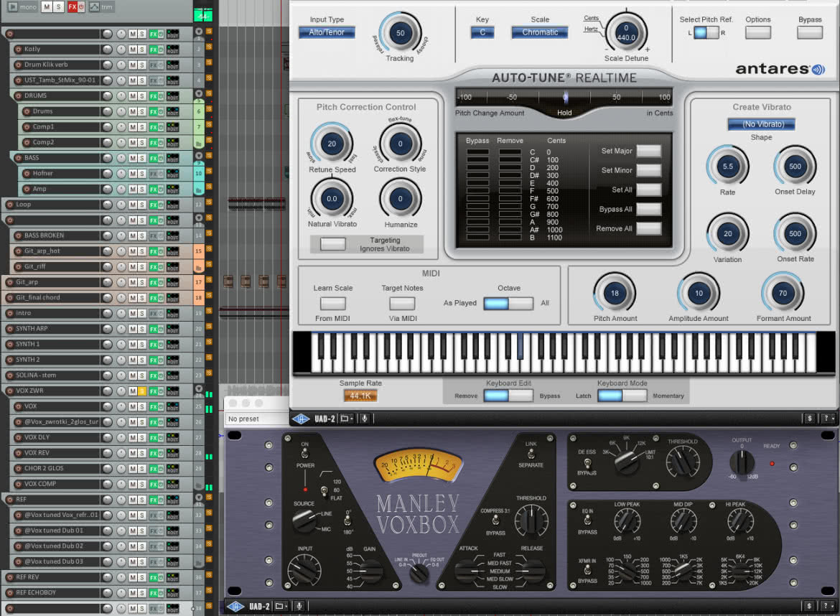
Task: Arm the Hofner track for recording
Action: click(x=27, y=174)
